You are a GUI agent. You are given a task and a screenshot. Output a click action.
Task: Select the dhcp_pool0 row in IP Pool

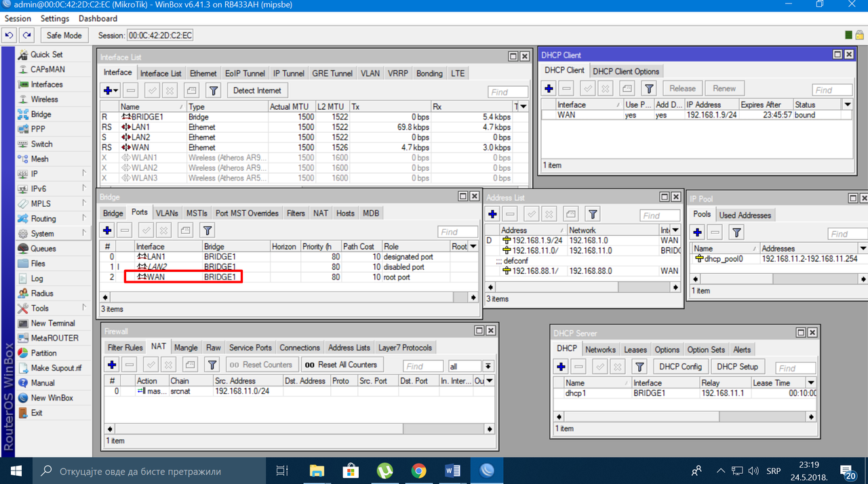(778, 259)
